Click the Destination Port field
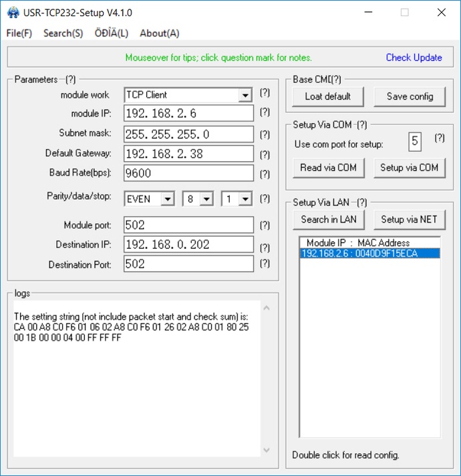Screen dimensions: 461x476 188,264
